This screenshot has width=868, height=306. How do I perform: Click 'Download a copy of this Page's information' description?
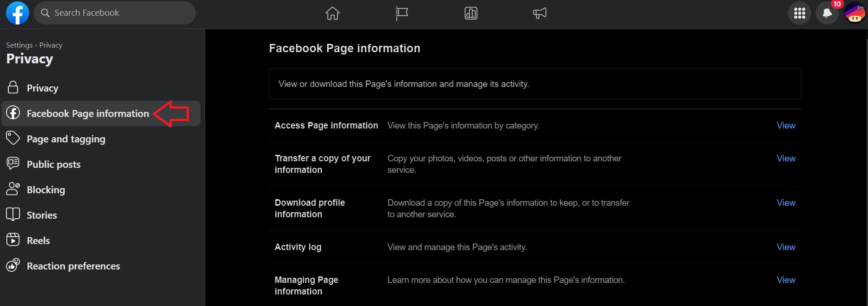508,208
